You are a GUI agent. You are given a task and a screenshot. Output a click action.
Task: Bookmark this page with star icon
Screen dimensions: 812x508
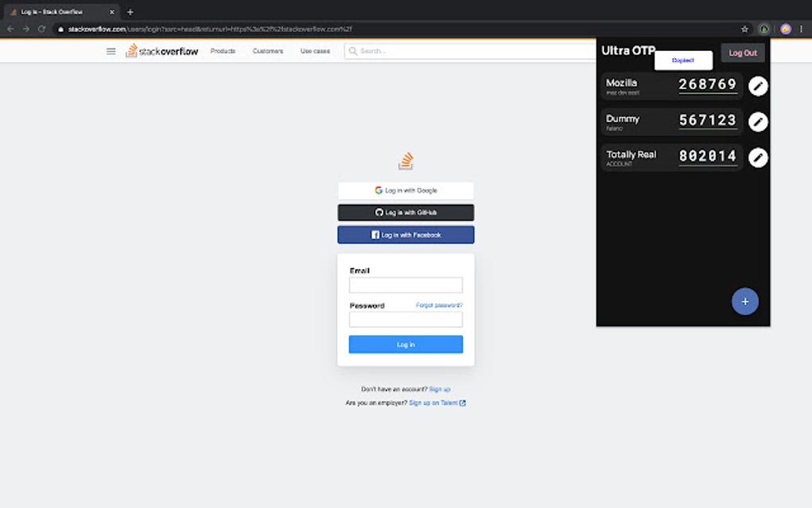tap(744, 29)
